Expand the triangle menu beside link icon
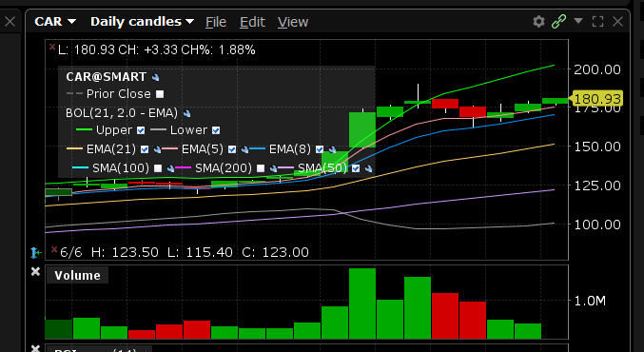Viewport: 644px width, 352px height. pyautogui.click(x=578, y=21)
